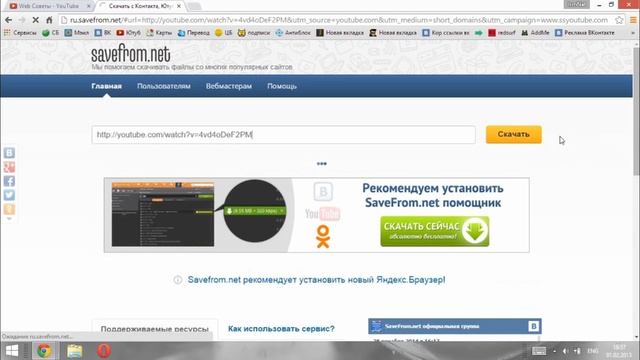This screenshot has width=640, height=360.
Task: Open the Реклама ВКонтакте bookmark
Action: click(x=585, y=33)
